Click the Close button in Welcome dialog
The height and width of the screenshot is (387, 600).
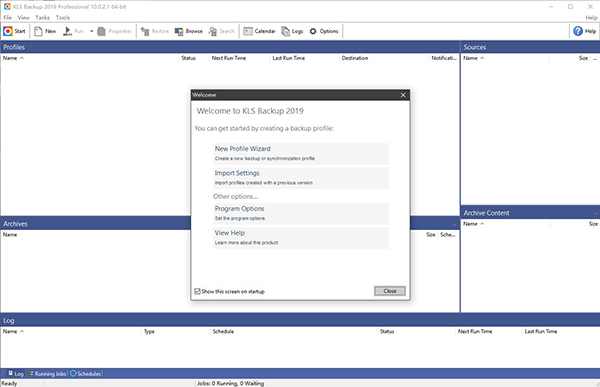pyautogui.click(x=390, y=291)
